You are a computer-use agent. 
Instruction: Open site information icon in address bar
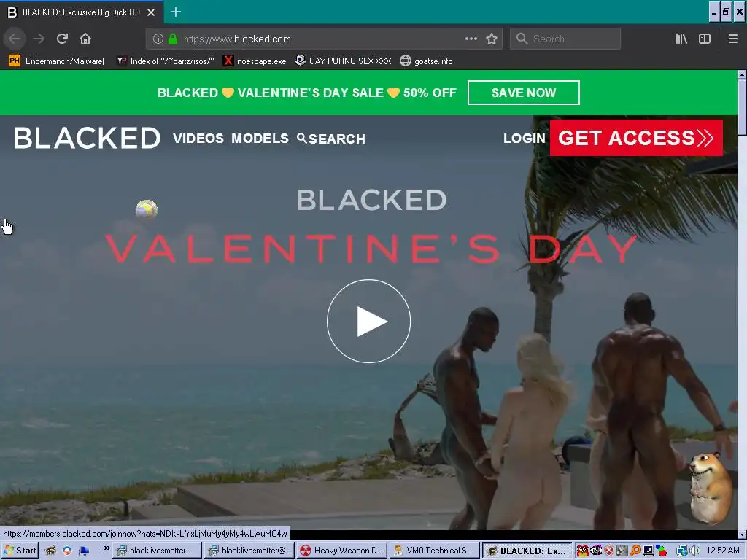(158, 39)
